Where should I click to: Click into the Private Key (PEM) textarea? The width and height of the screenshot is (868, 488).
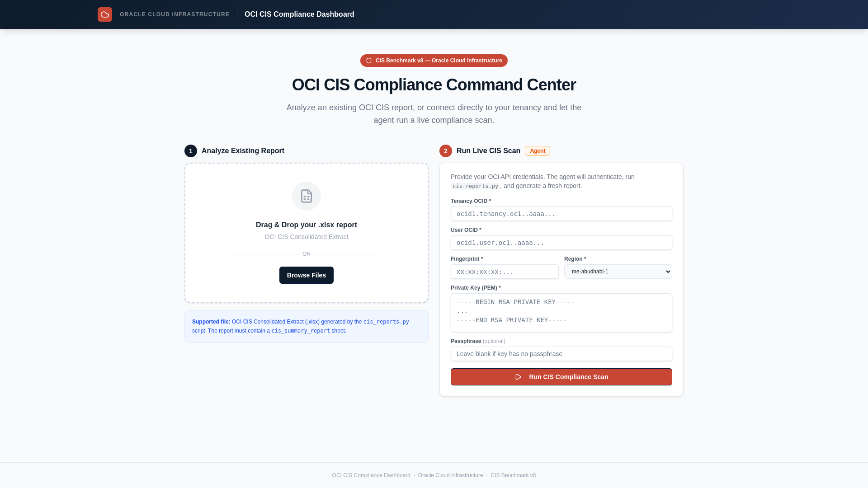coord(561,313)
